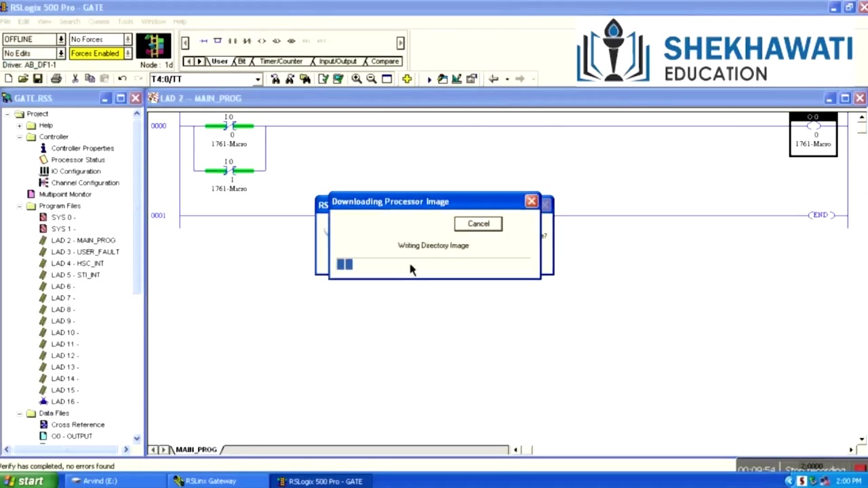
Task: Open LAD 2 - MAIN_PROG in tree
Action: point(83,241)
